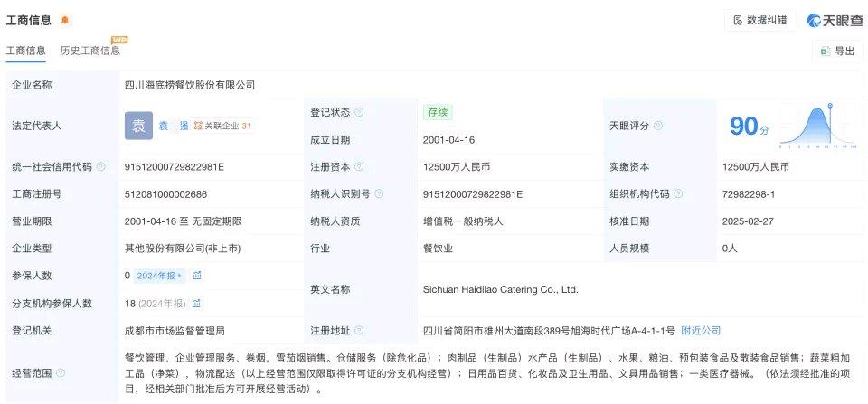868x404 pixels.
Task: Select English name Sichuan Haidilao Catering Co., Ltd.
Action: 500,289
